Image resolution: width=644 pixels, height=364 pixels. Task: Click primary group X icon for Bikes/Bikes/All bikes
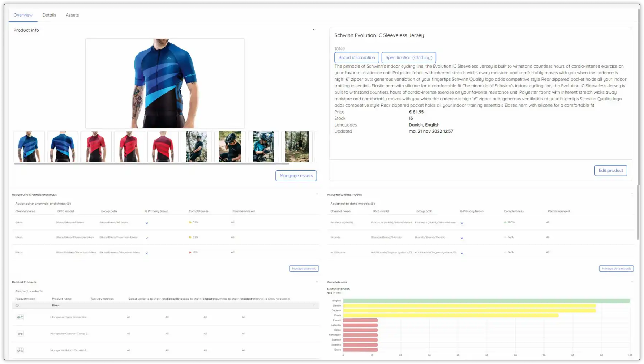[147, 223]
